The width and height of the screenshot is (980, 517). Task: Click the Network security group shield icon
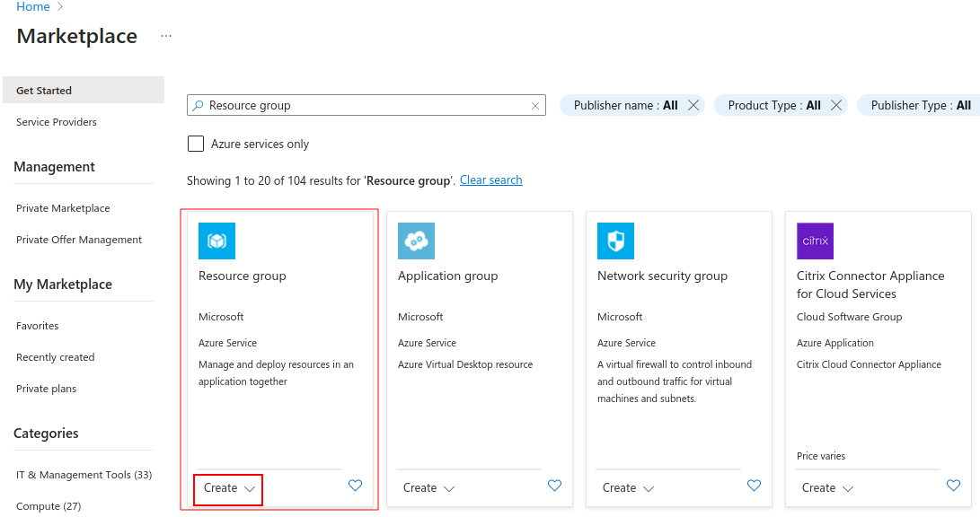(x=615, y=241)
